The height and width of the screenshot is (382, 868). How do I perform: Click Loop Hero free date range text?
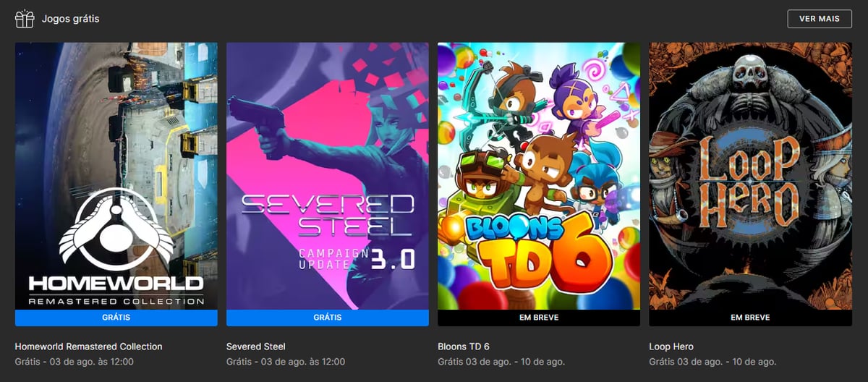pos(712,362)
